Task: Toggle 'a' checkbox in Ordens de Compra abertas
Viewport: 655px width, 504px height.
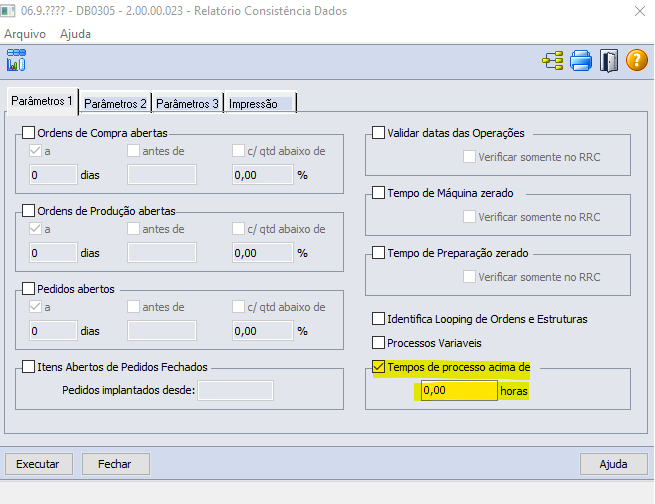Action: [x=36, y=151]
